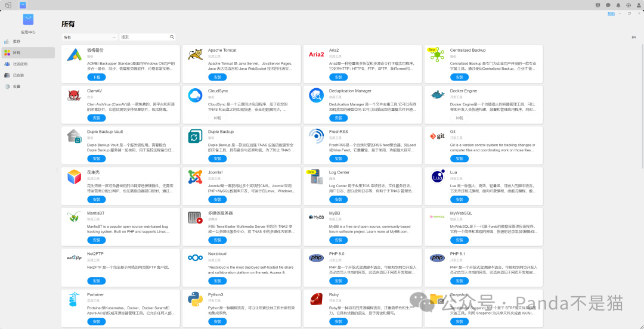The width and height of the screenshot is (644, 329).
Task: Click the Git logo icon
Action: [x=437, y=136]
